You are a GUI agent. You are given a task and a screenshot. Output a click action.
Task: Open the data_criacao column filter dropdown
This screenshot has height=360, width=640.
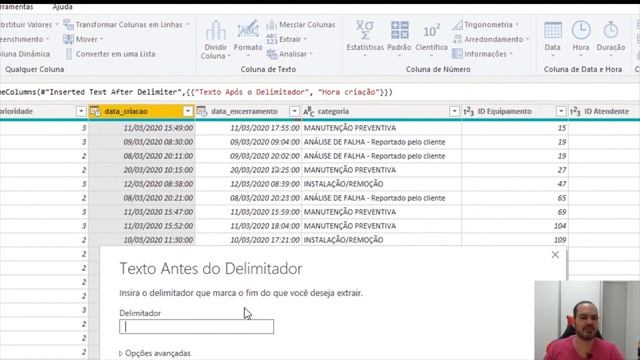pyautogui.click(x=188, y=111)
